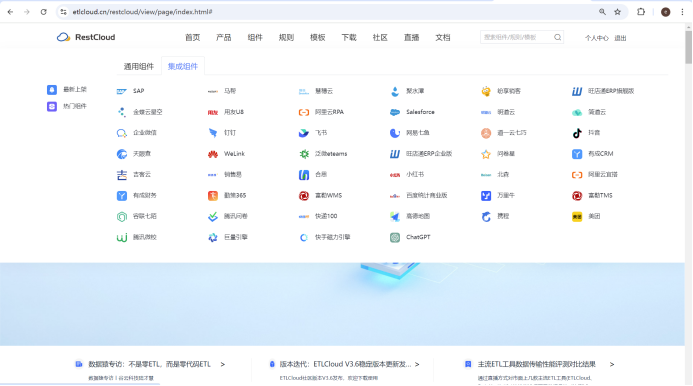Open the Salesforce cloud icon
Image resolution: width=693 pixels, height=386 pixels.
point(395,112)
